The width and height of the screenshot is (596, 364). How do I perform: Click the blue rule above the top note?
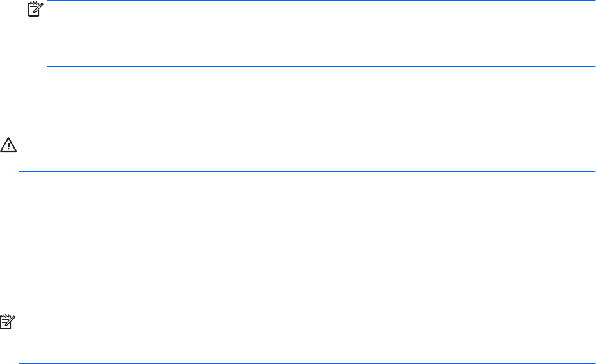point(320,1)
